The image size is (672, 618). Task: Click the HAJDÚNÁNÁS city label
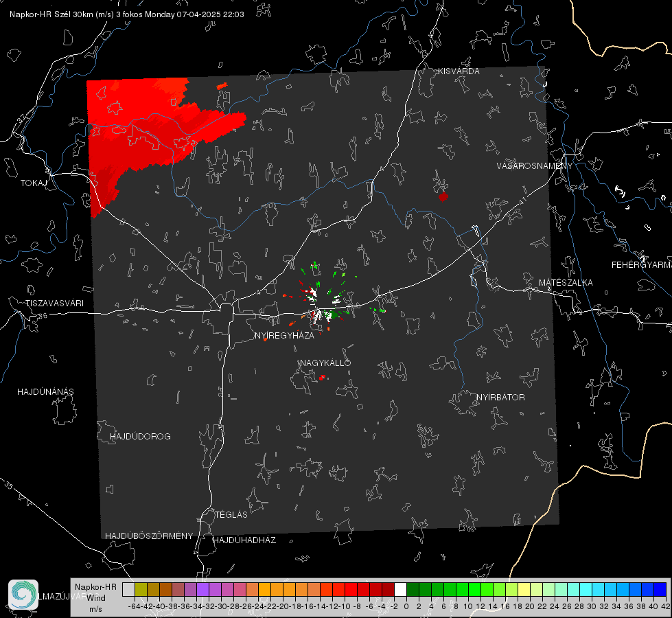click(45, 392)
